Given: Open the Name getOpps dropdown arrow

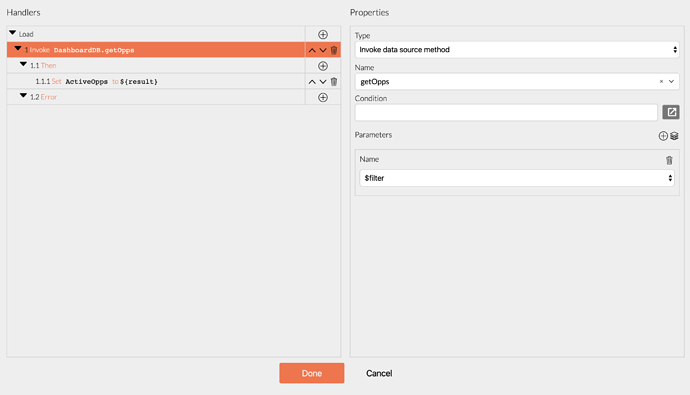Looking at the screenshot, I should coord(671,81).
